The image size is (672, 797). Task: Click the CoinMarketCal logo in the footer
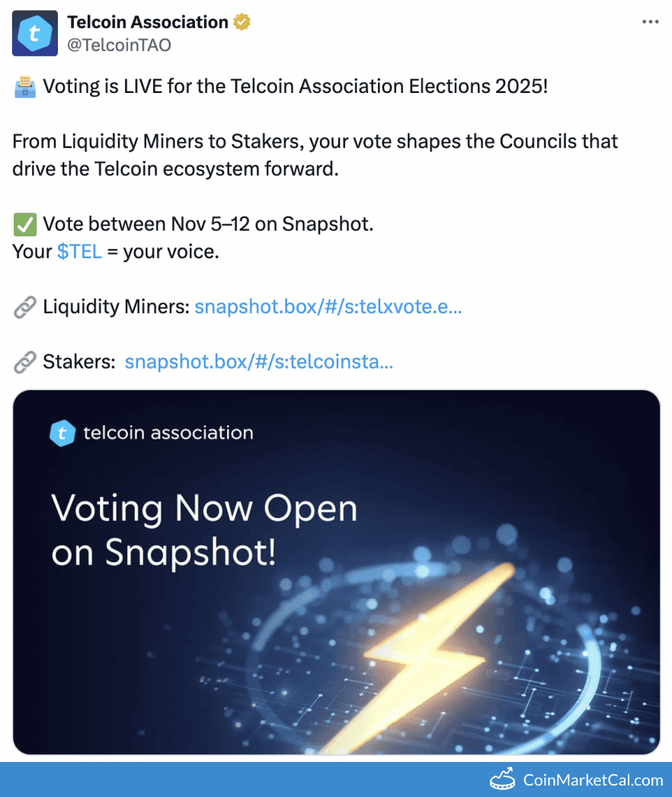click(504, 779)
